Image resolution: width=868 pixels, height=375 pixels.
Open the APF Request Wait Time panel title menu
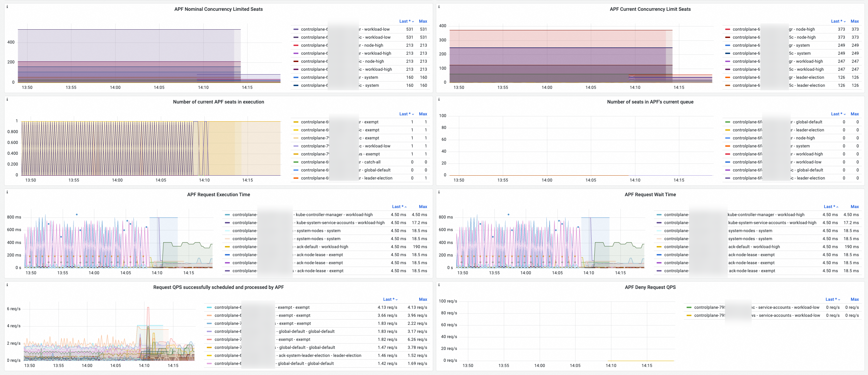click(650, 194)
